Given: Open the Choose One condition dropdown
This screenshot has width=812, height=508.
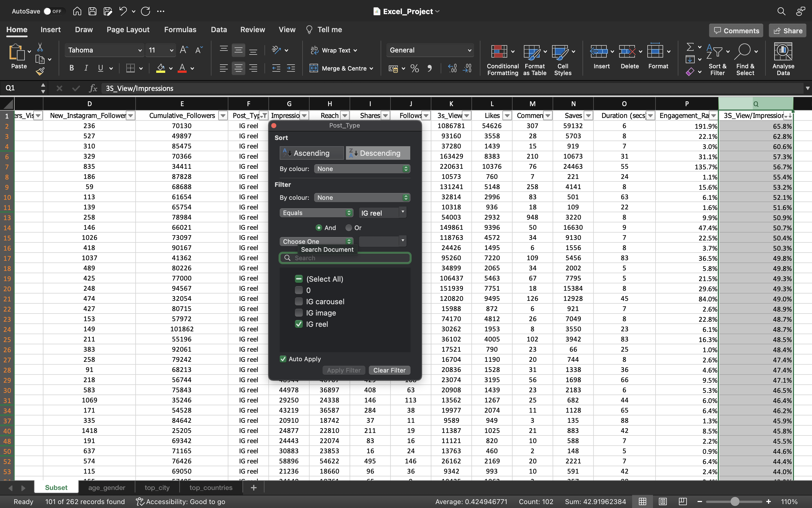Looking at the screenshot, I should [316, 241].
